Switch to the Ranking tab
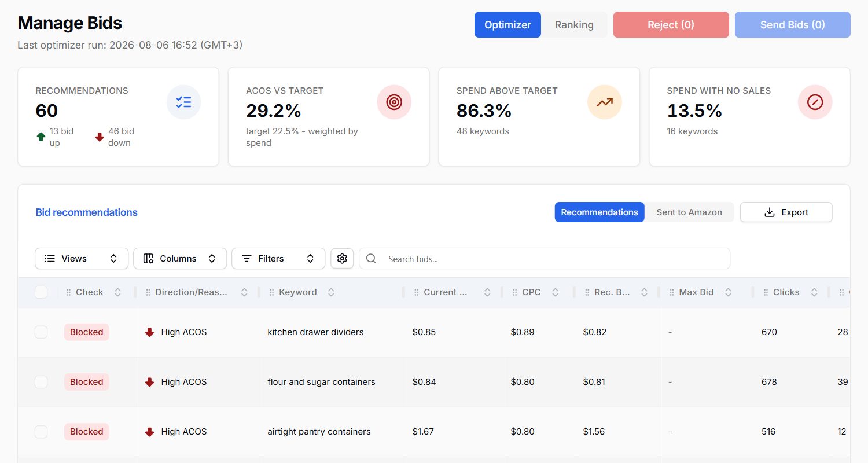 574,25
